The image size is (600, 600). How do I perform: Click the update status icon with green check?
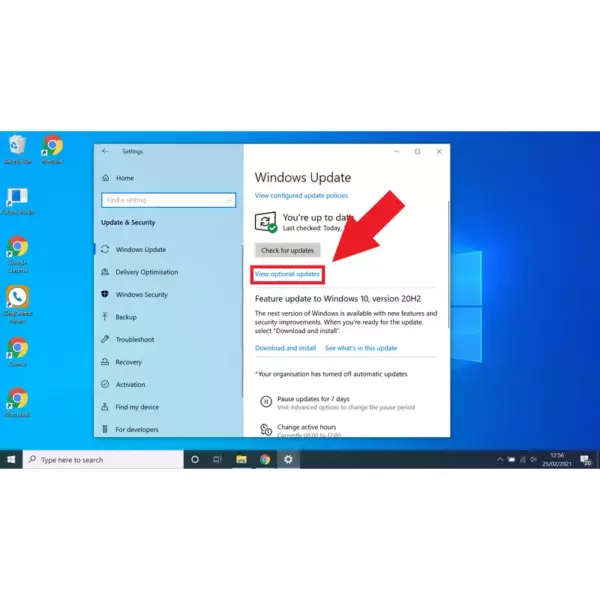(x=266, y=222)
